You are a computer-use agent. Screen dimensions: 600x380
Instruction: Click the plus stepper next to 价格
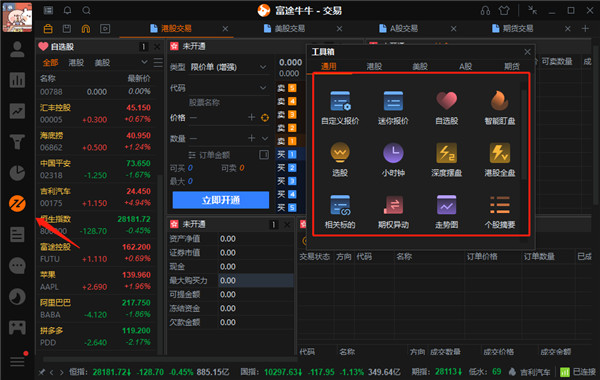[x=251, y=117]
